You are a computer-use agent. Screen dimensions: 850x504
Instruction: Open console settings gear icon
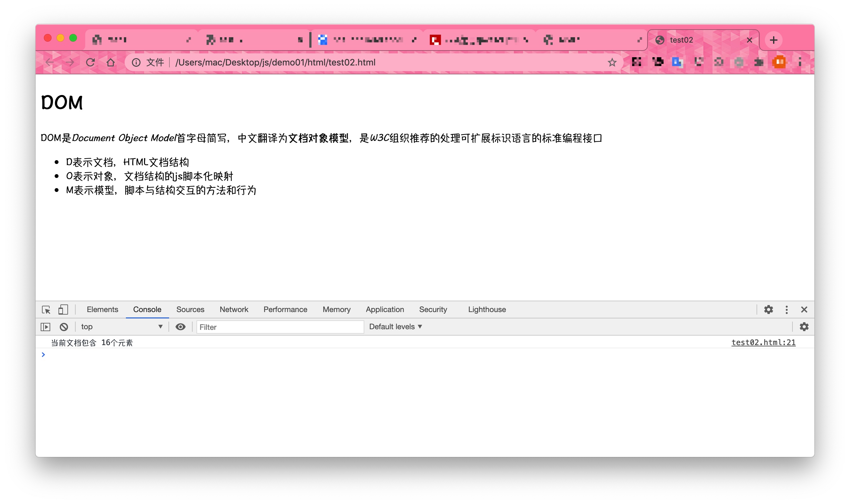click(804, 327)
